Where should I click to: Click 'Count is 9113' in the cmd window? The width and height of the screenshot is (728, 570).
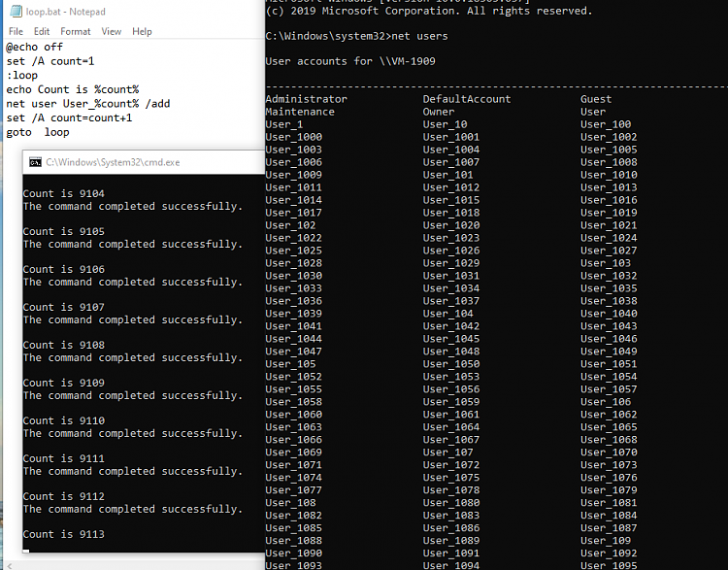64,534
